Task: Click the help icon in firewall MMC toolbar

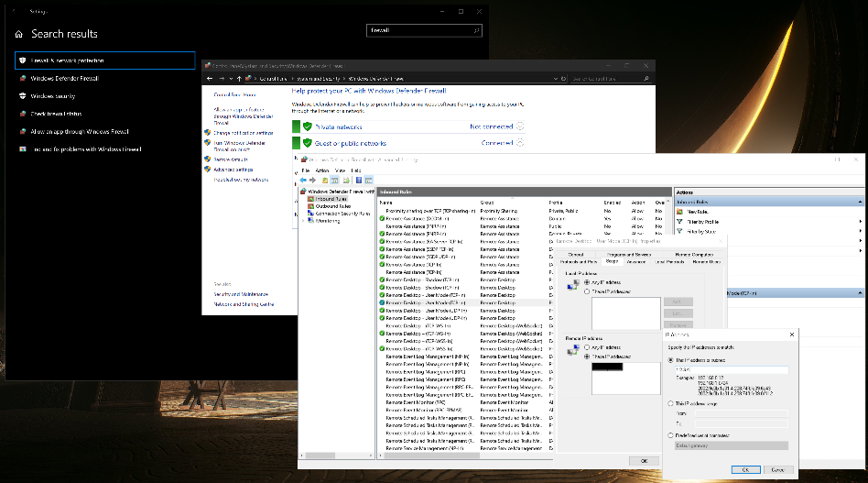Action: click(358, 181)
